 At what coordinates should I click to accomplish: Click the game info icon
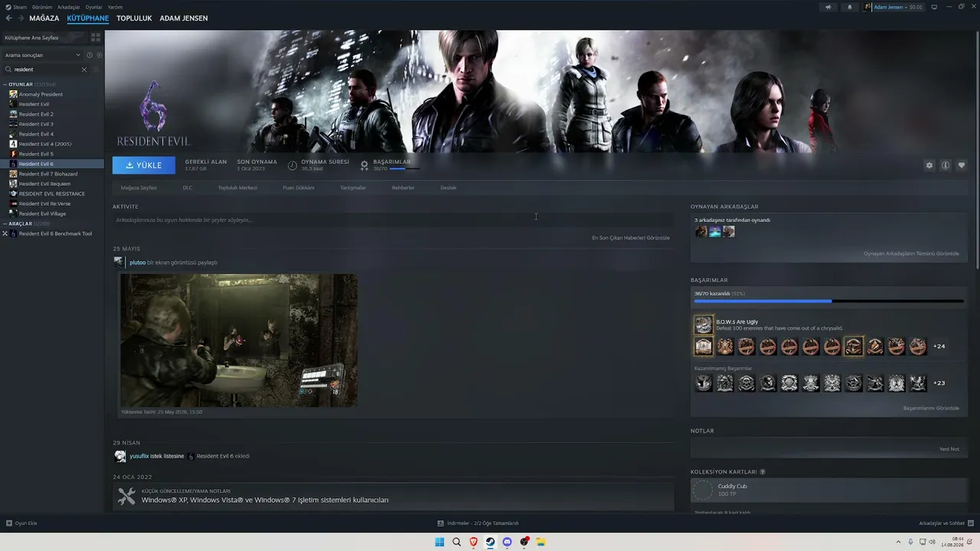click(x=946, y=165)
